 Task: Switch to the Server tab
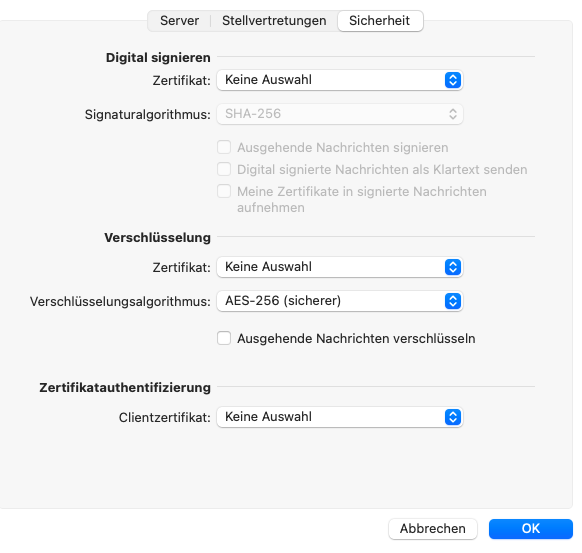[179, 21]
